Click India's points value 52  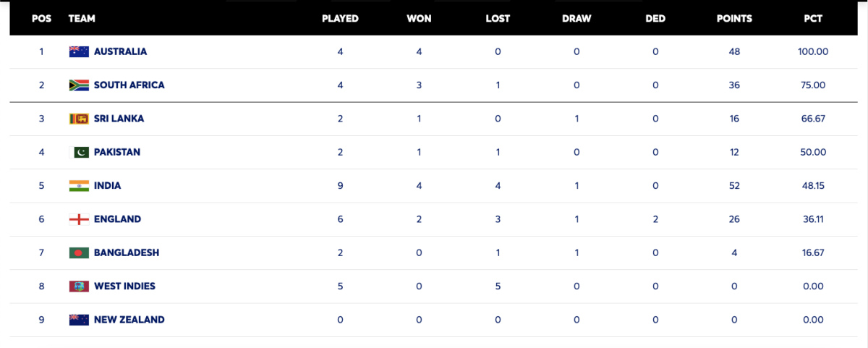[x=734, y=185]
